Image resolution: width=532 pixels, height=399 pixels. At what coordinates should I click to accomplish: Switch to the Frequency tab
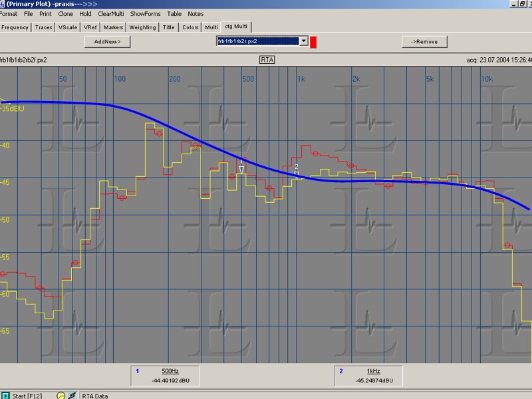(15, 27)
